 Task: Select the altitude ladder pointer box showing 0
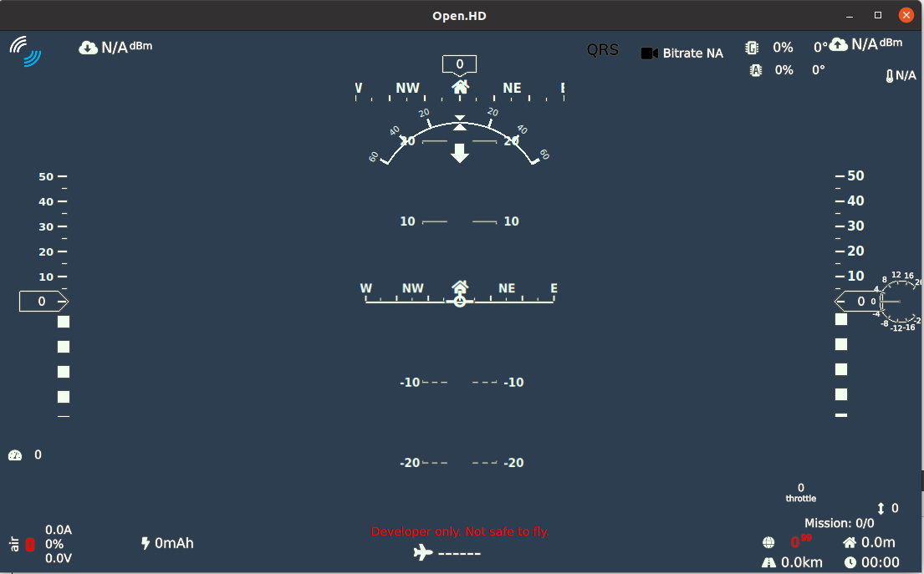pyautogui.click(x=858, y=302)
